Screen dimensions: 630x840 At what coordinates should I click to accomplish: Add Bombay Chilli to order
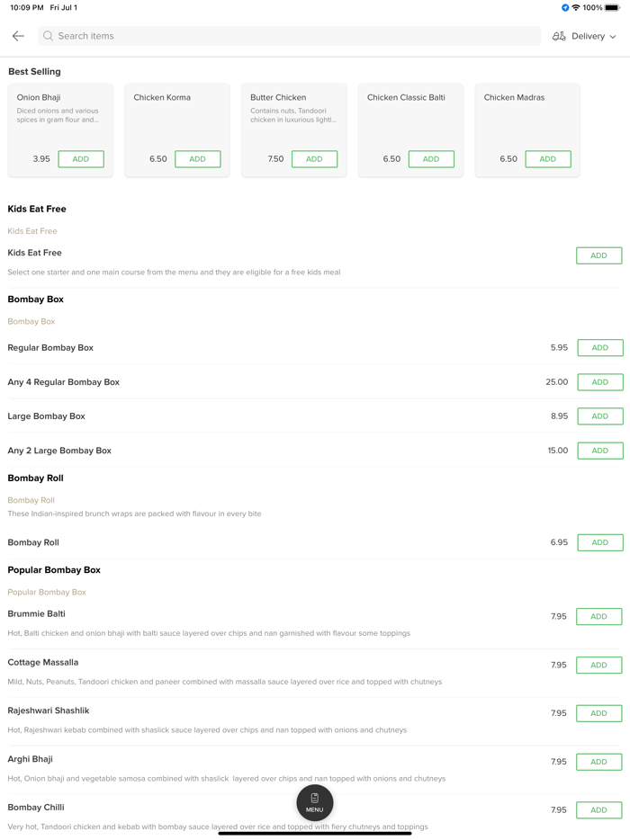pos(598,810)
